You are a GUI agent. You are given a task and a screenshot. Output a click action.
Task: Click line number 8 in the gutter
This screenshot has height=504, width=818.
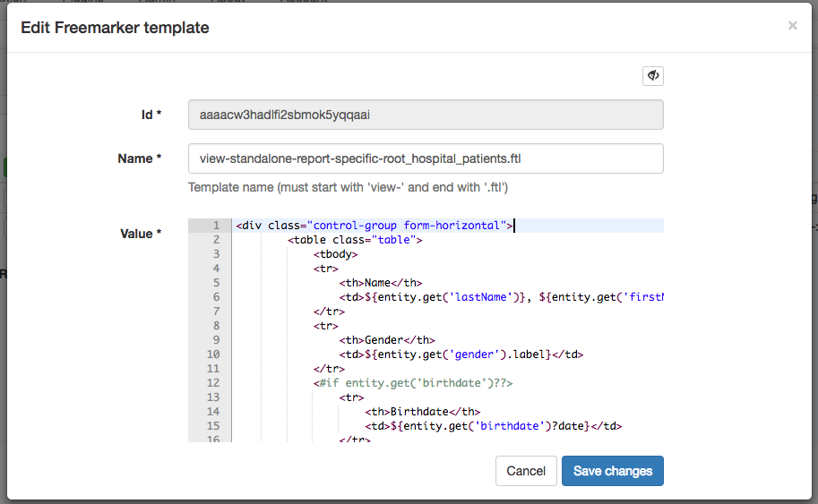[215, 326]
